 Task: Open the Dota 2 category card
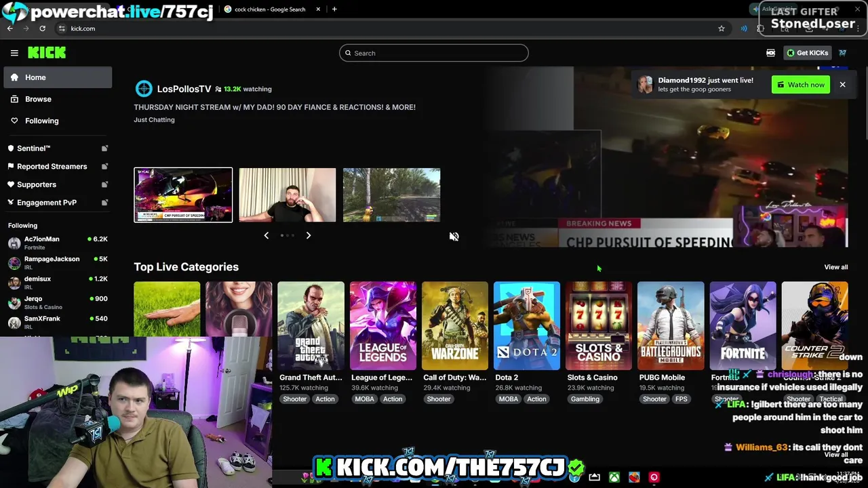527,326
